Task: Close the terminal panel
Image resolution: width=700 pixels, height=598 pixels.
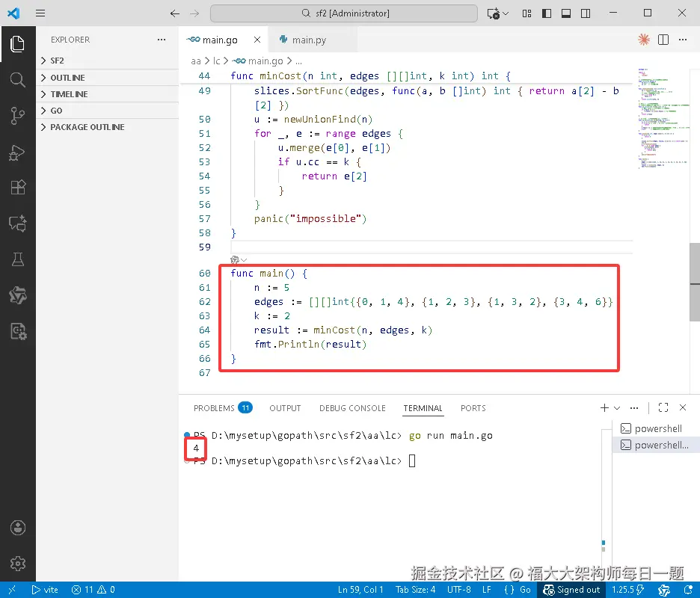Action: click(x=683, y=407)
